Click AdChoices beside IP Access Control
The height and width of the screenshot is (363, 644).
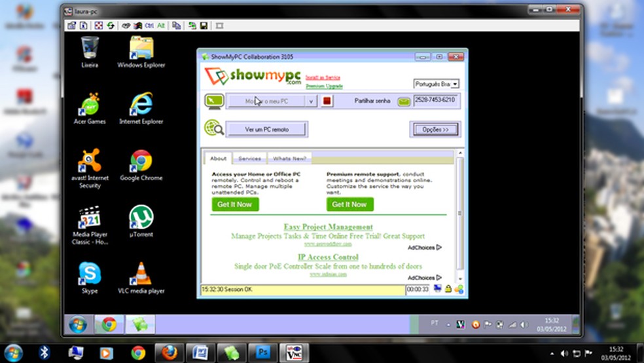tap(425, 278)
